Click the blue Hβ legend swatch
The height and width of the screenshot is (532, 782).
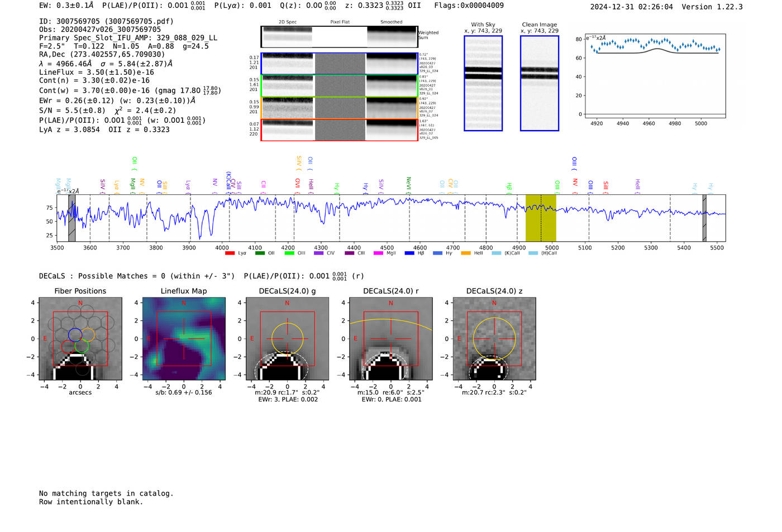click(x=409, y=253)
